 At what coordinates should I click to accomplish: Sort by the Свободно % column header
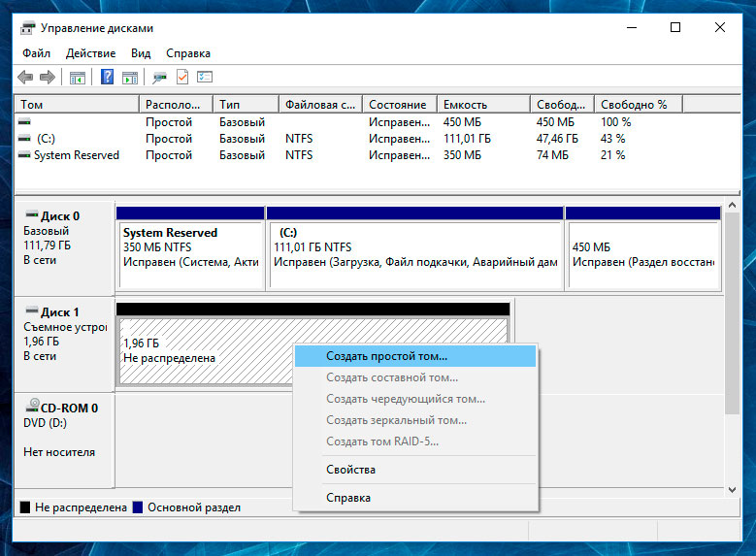[639, 104]
